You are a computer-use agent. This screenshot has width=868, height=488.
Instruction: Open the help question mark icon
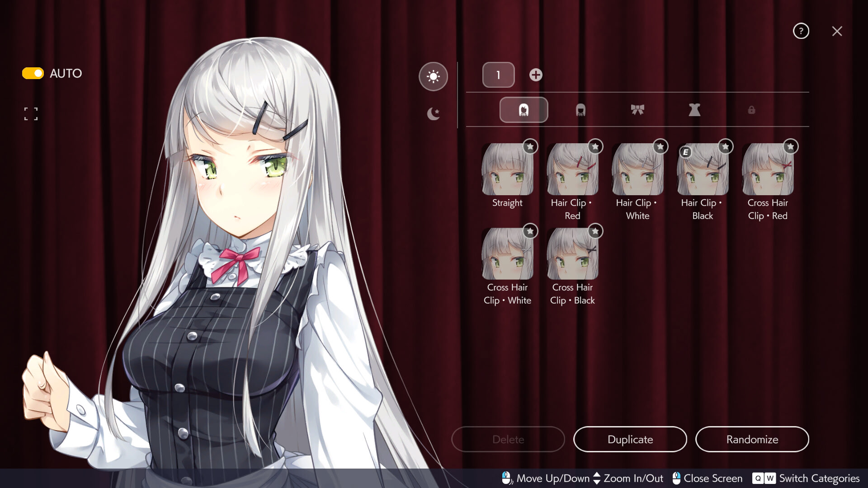click(x=801, y=31)
